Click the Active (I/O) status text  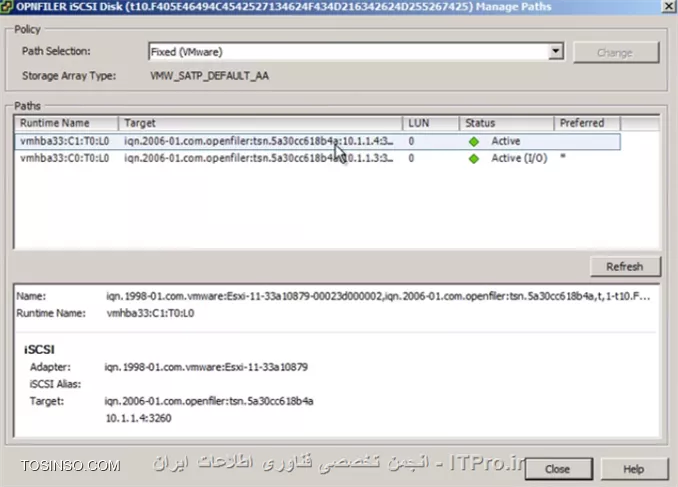519,158
